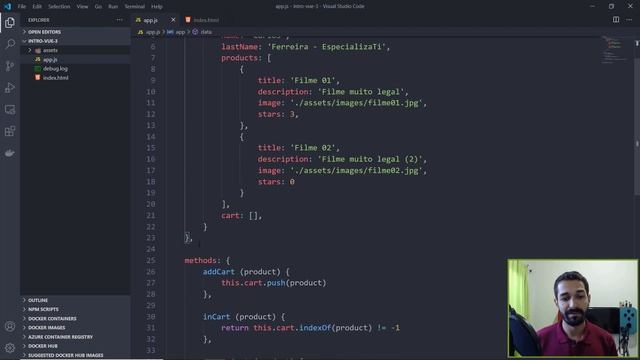Expand Suggested Docker Hub Images section
Viewport: 640px width, 360px height.
pos(76,355)
